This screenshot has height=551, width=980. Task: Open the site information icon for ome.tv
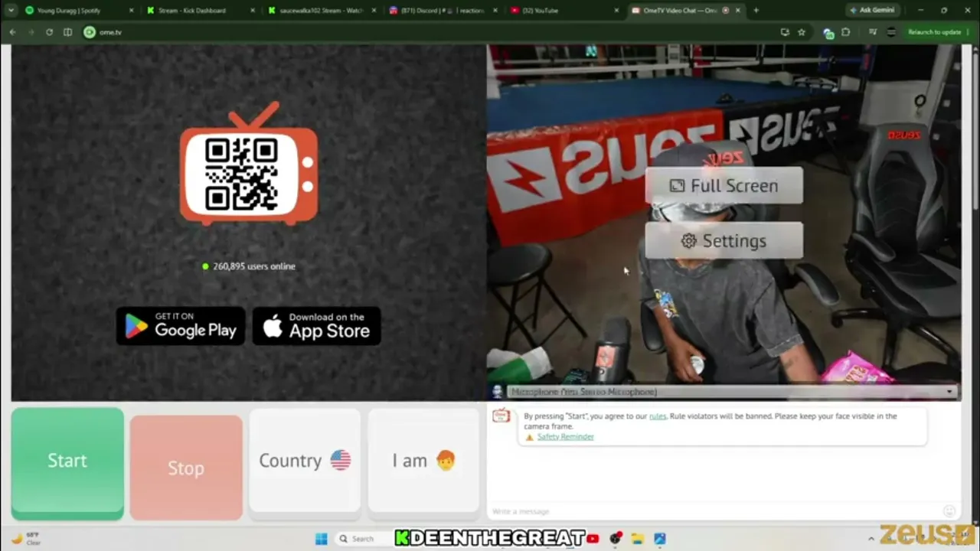coord(90,32)
